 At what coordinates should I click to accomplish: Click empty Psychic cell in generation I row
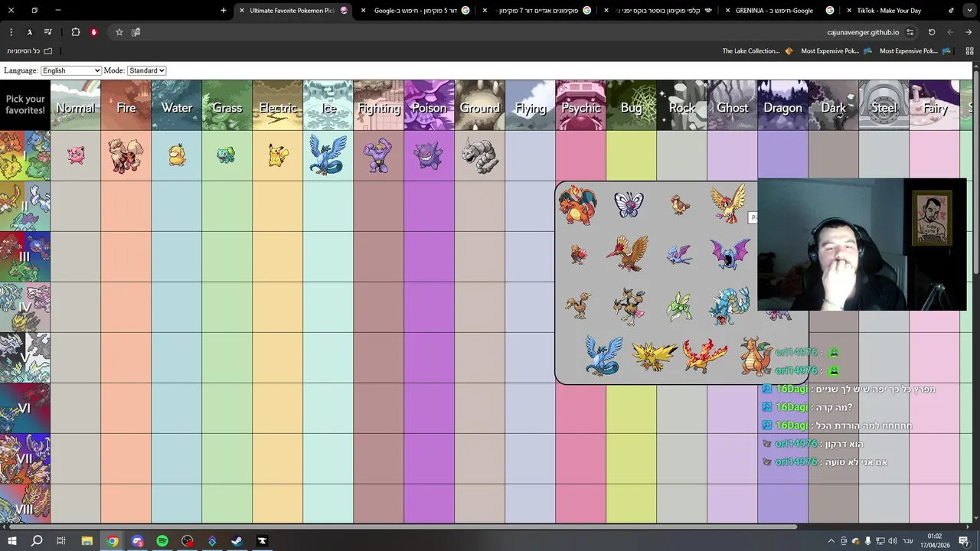pyautogui.click(x=581, y=155)
